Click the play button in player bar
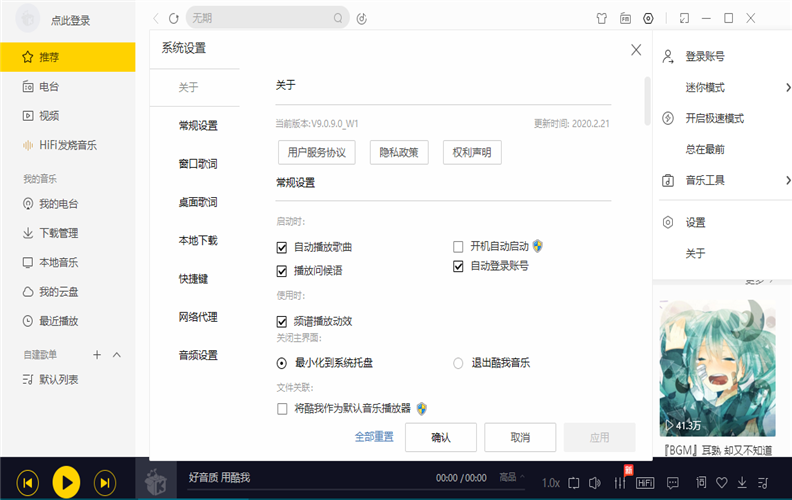 66,483
